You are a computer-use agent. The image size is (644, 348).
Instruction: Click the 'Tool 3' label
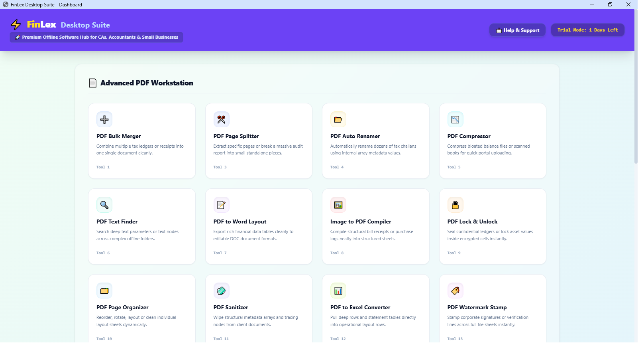220,167
